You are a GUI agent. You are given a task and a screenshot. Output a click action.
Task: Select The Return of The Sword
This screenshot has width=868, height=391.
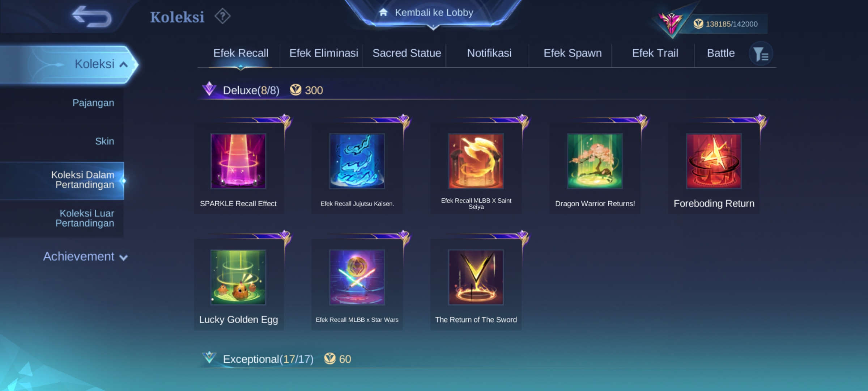[x=476, y=277]
